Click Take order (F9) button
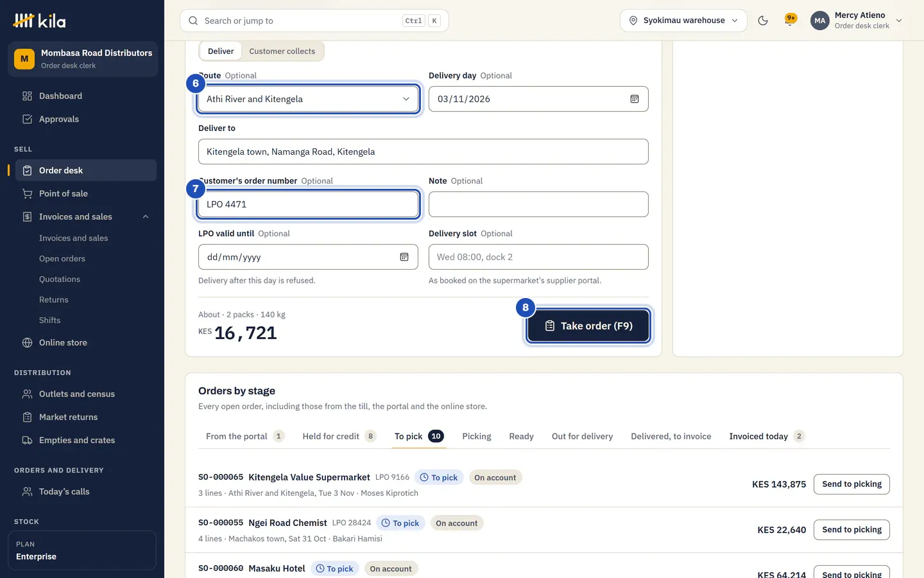This screenshot has height=578, width=924. coord(588,326)
